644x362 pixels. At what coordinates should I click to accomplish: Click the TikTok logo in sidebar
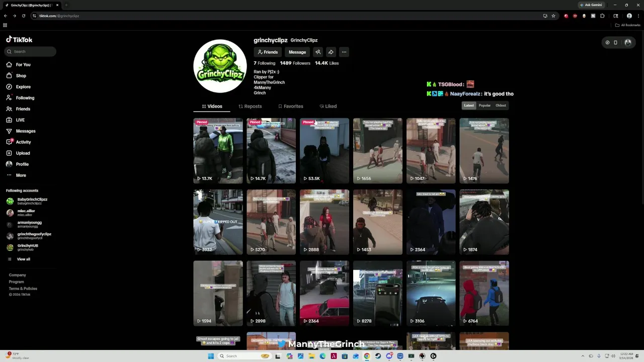(x=19, y=39)
